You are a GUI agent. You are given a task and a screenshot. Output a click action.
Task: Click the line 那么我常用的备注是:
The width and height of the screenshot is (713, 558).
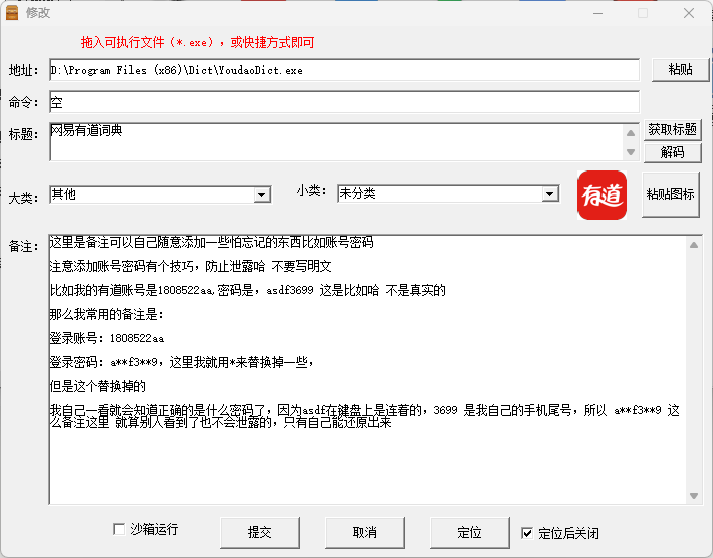[106, 314]
